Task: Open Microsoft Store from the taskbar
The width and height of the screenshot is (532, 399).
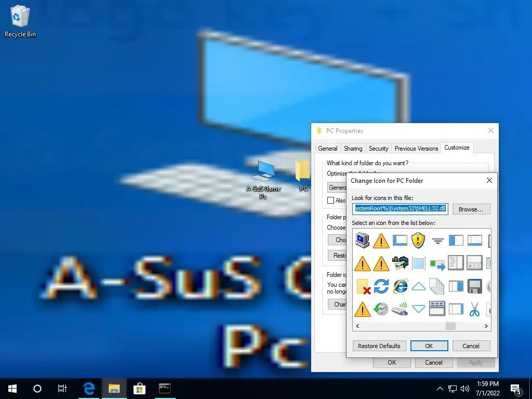Action: click(x=139, y=389)
